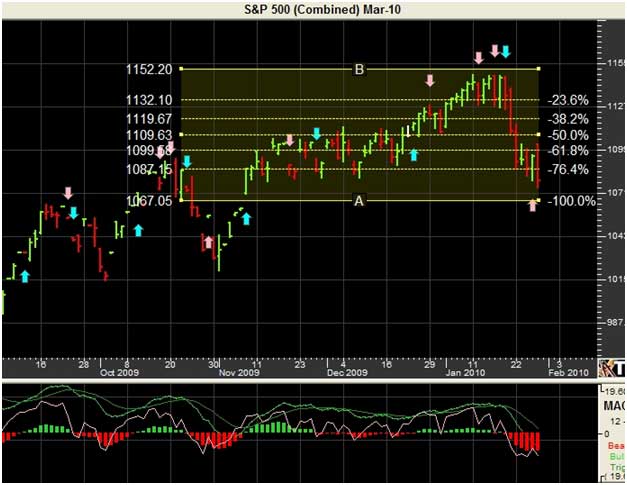Viewport: 627px width, 485px height.
Task: Click the red Bea legend entry in the MACD panel
Action: [616, 446]
